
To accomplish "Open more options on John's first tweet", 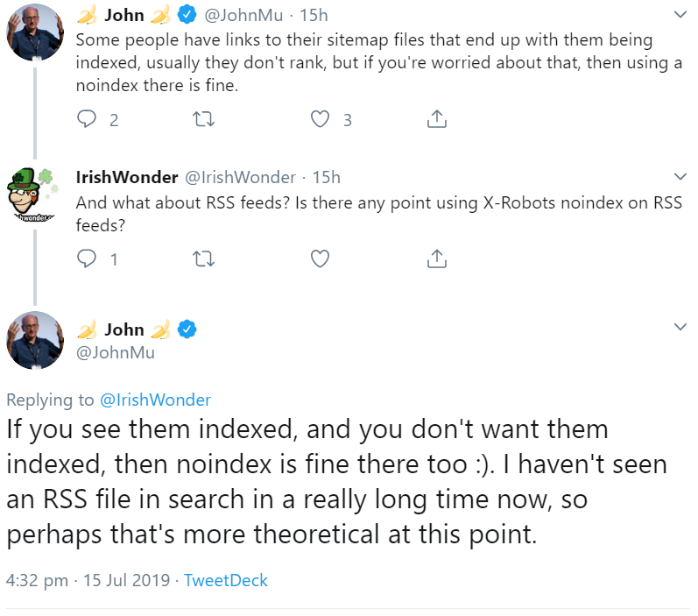I will coord(680,15).
